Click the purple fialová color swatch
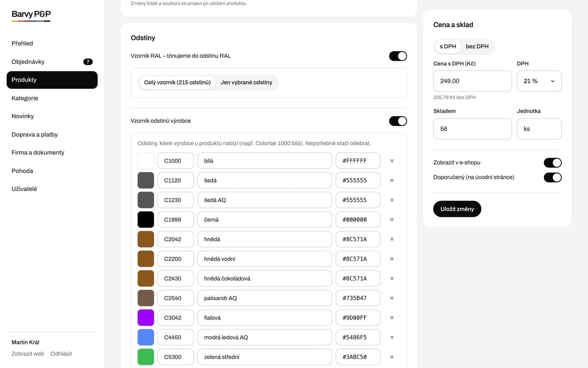 (x=146, y=318)
